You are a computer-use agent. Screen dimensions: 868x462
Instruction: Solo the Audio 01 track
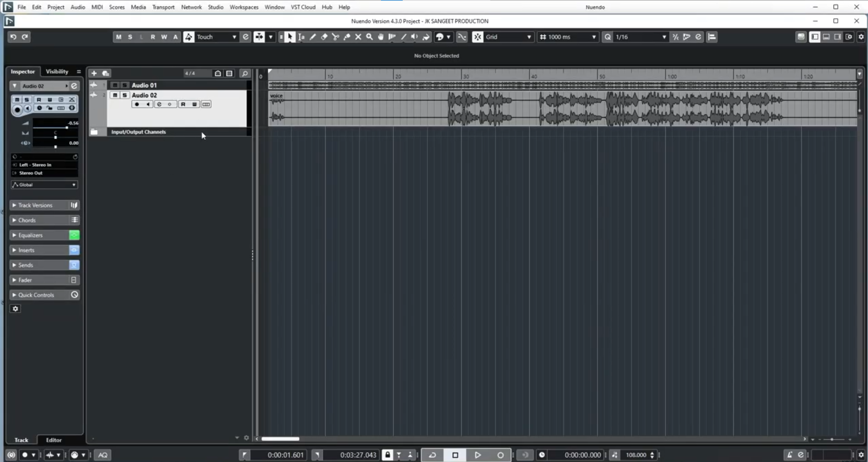tap(124, 85)
